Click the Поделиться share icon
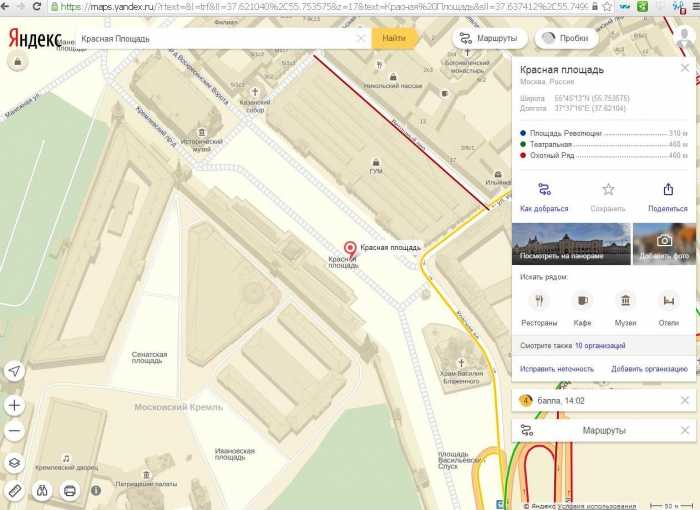The image size is (700, 510). click(668, 189)
